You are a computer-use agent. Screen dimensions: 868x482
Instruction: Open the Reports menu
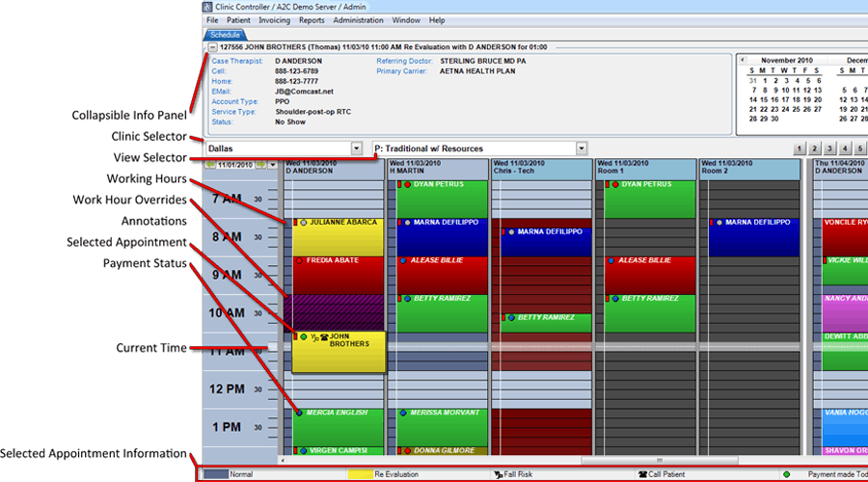point(312,20)
